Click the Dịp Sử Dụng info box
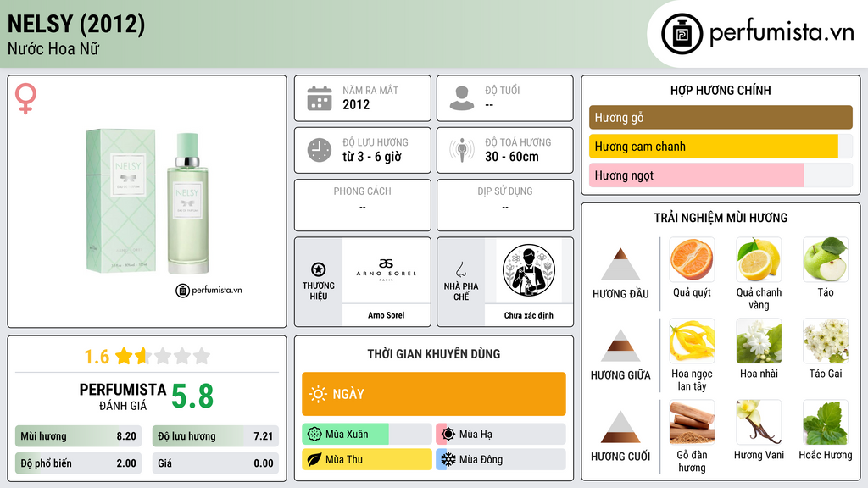The height and width of the screenshot is (488, 868). pos(505,205)
